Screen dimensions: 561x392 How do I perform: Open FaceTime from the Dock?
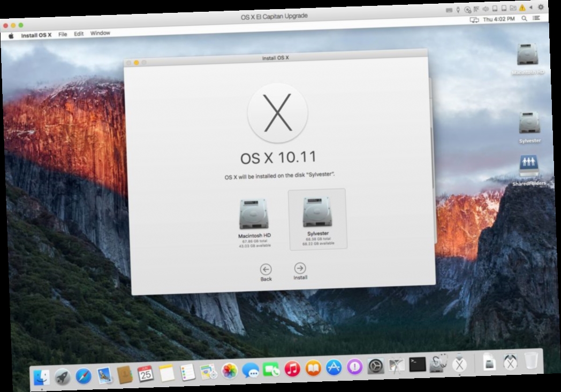point(271,370)
